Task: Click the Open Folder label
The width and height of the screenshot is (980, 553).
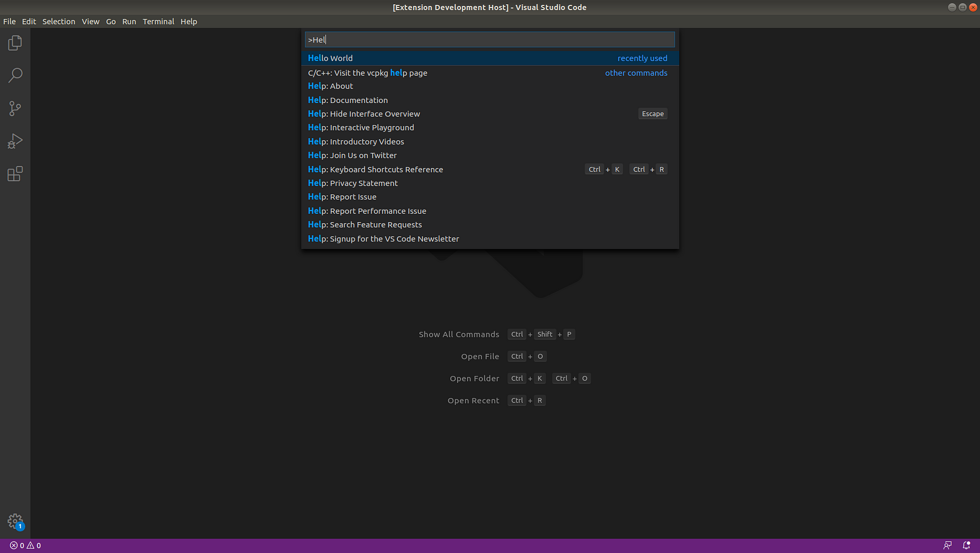Action: pyautogui.click(x=475, y=379)
